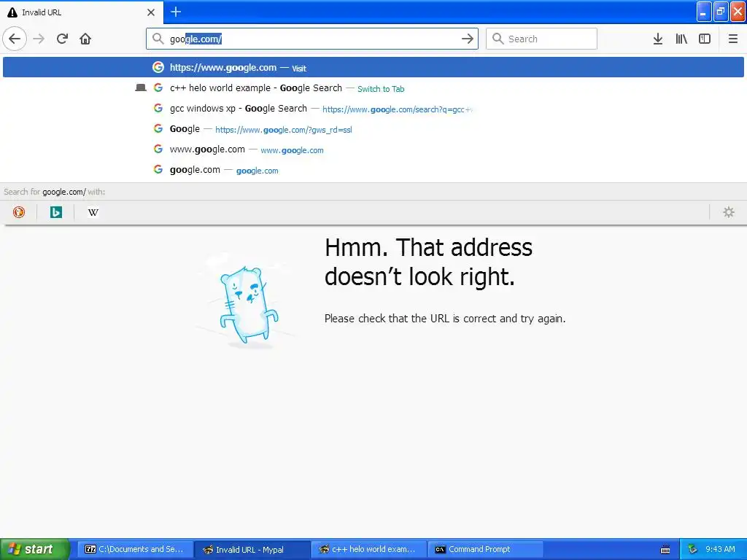Go back with the back arrow button
The width and height of the screenshot is (747, 560).
tap(15, 39)
